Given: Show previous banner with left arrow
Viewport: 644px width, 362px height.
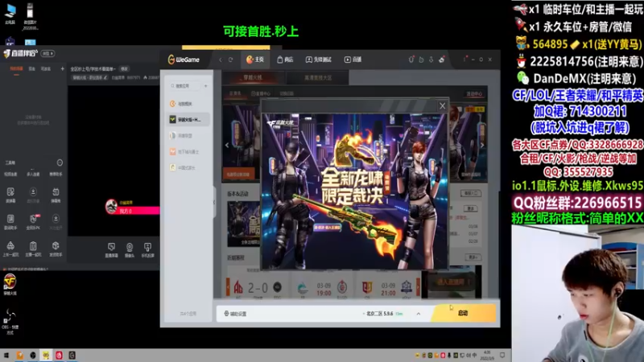Looking at the screenshot, I should point(227,145).
